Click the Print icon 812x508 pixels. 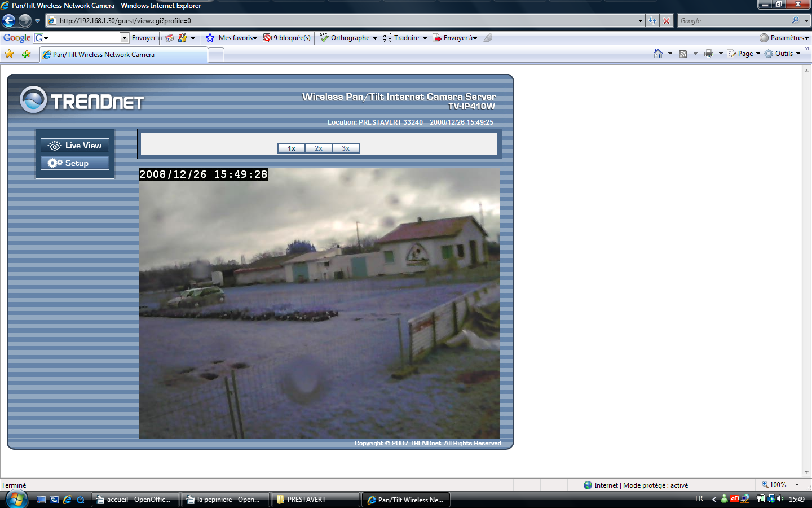click(709, 54)
